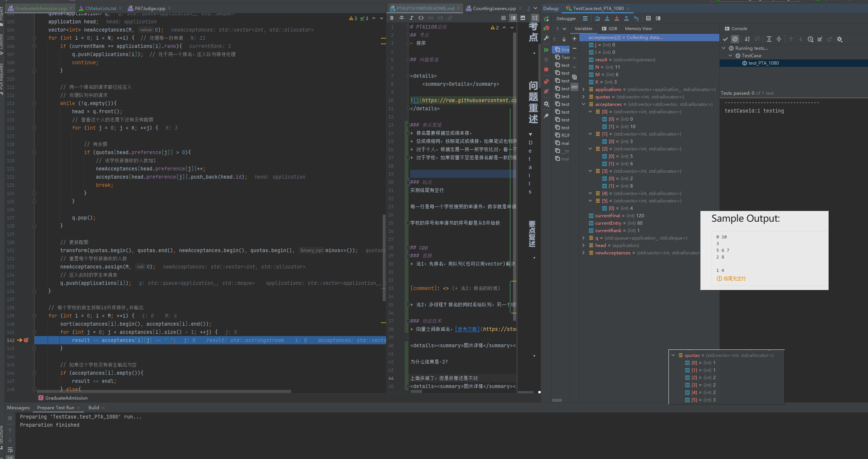Open the Evaluate Expression calculator icon
The width and height of the screenshot is (868, 459).
[x=648, y=18]
